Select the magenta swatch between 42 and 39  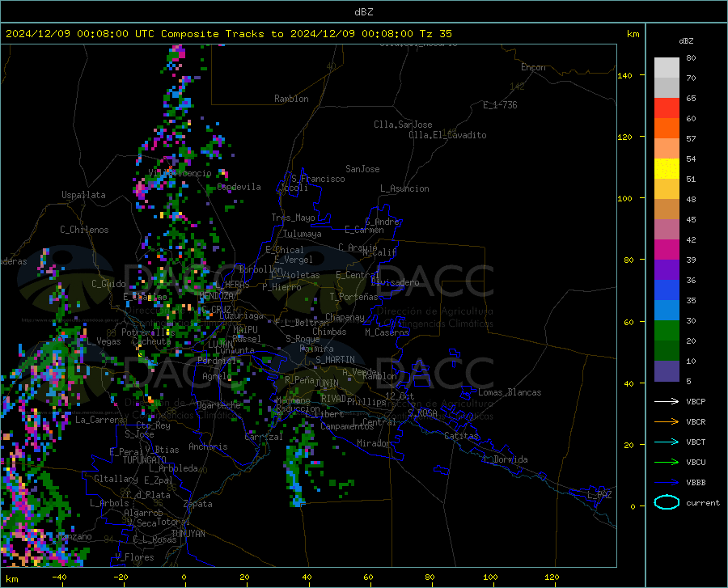[667, 250]
